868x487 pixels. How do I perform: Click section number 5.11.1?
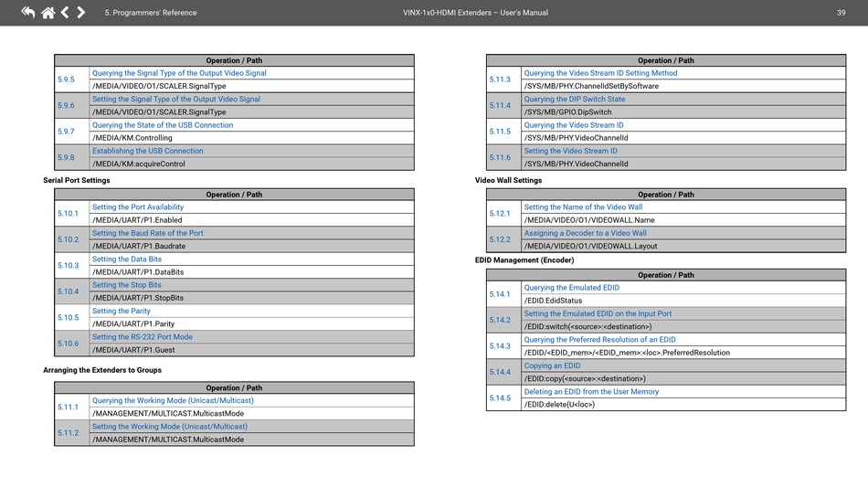pyautogui.click(x=69, y=408)
